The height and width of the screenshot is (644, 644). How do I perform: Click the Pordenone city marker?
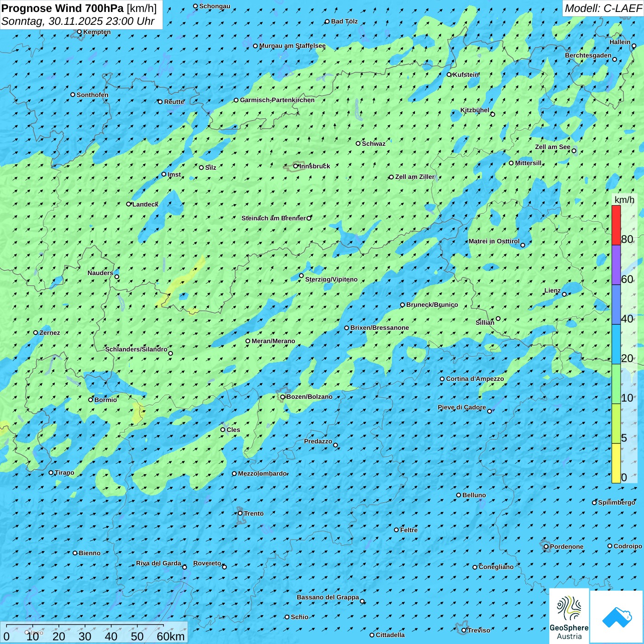coord(546,547)
